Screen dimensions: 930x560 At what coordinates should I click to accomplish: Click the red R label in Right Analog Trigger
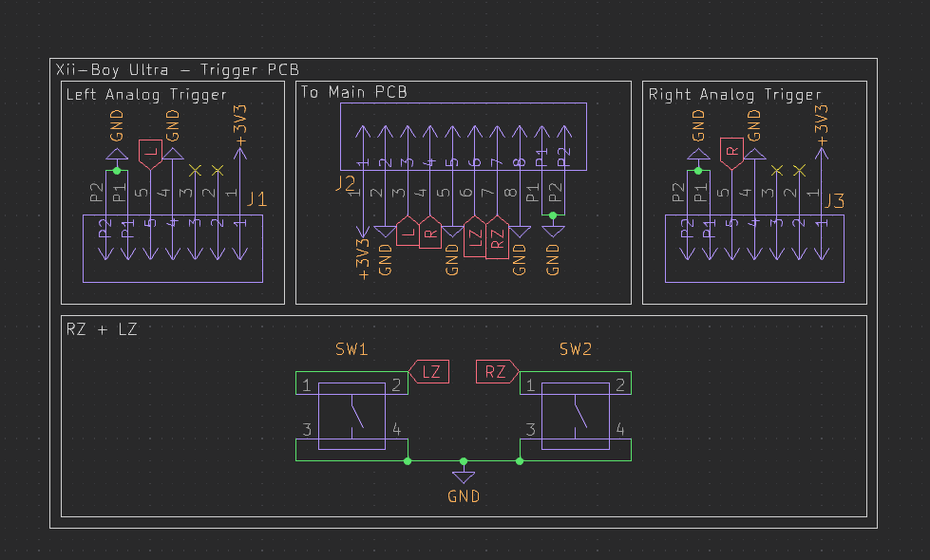[731, 153]
